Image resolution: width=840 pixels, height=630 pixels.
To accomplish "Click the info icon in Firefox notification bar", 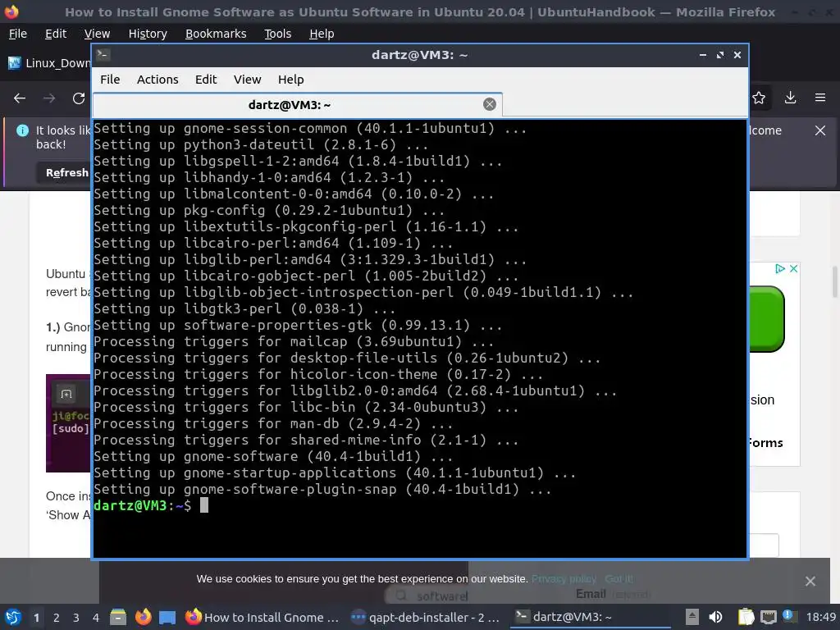I will tap(22, 130).
